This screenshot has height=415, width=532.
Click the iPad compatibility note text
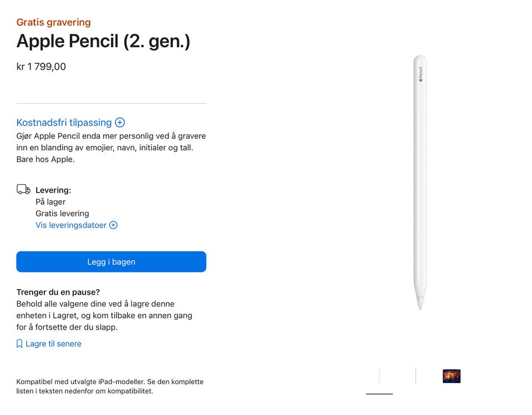point(110,386)
